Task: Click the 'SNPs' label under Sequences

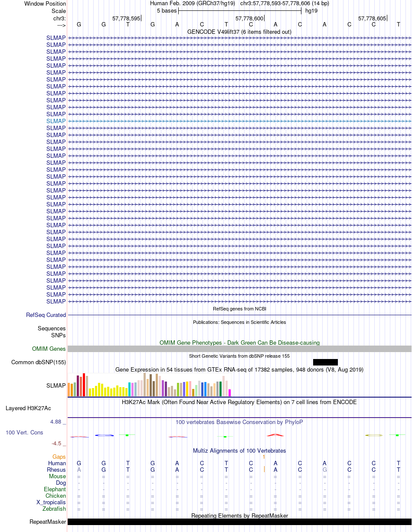Action: tap(59, 335)
